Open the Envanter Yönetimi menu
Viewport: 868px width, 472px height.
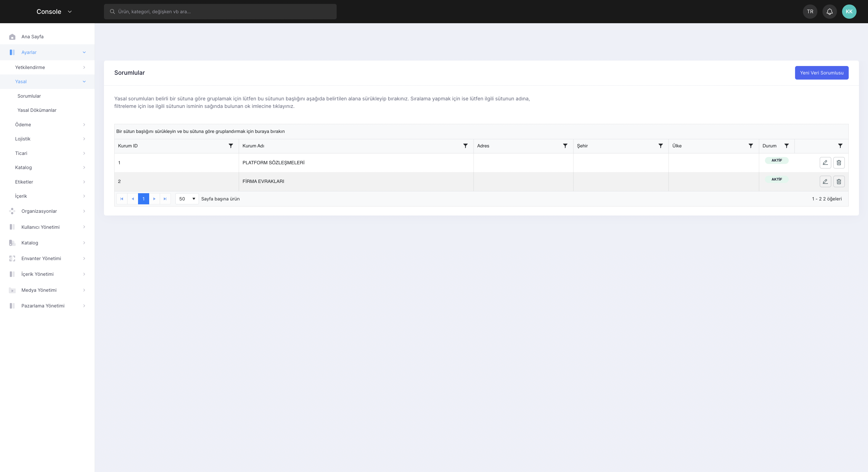(x=47, y=258)
